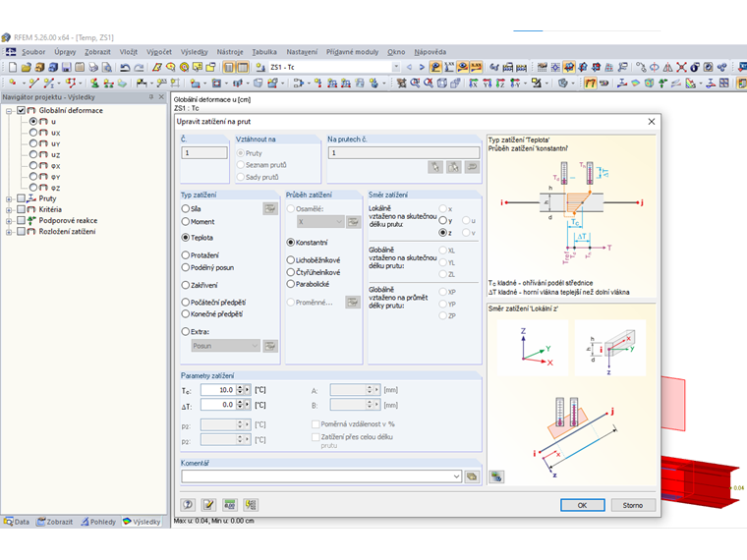Select the Moment load type radio button
Viewport: 747px width, 560px height.
[186, 223]
